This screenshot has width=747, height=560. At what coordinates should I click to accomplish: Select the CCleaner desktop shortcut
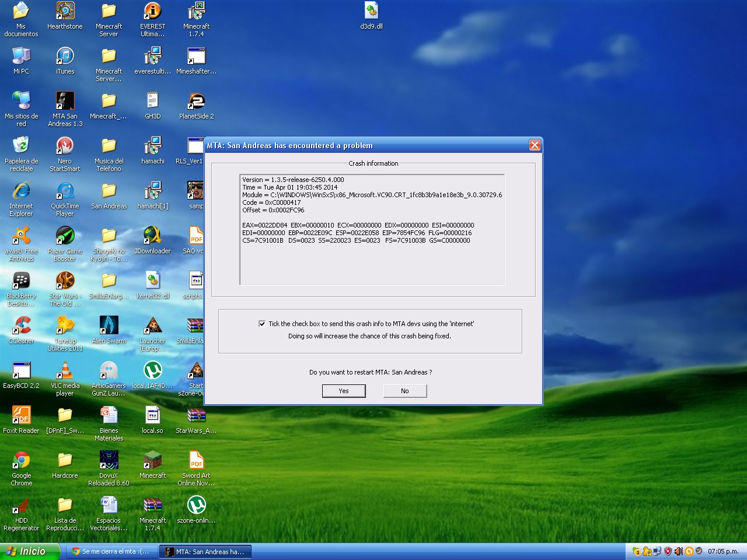[x=21, y=330]
